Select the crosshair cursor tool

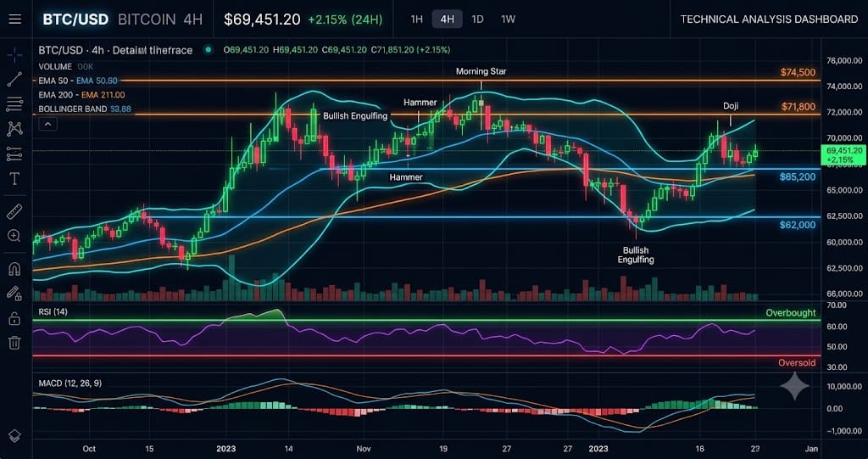15,54
